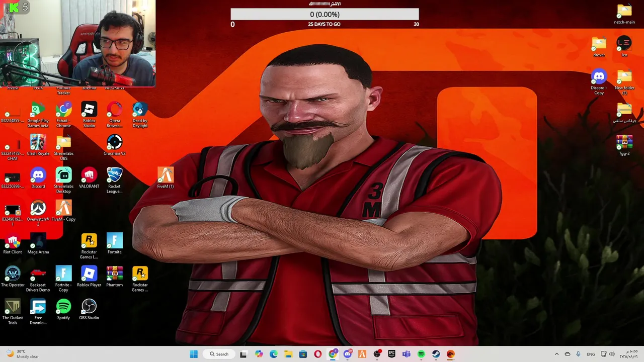
Task: Launch Crosshair V2 shortcut
Action: click(x=114, y=145)
